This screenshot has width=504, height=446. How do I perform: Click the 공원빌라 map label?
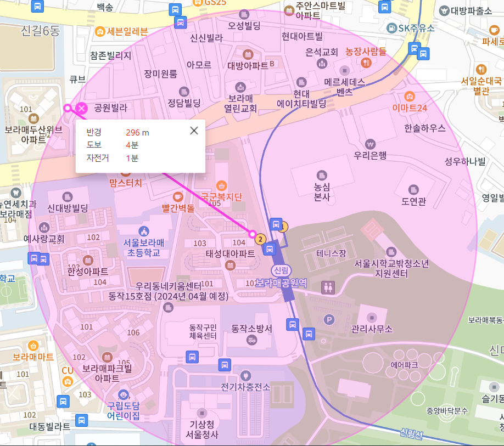point(111,108)
